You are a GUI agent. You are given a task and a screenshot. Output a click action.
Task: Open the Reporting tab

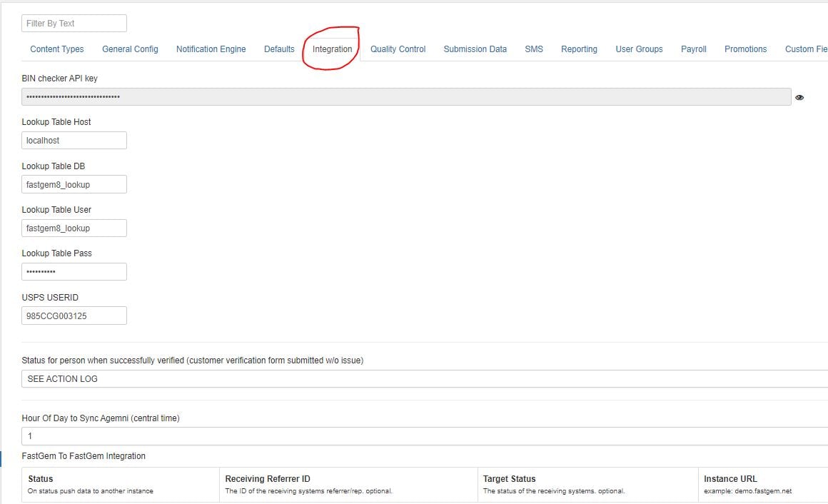(580, 49)
